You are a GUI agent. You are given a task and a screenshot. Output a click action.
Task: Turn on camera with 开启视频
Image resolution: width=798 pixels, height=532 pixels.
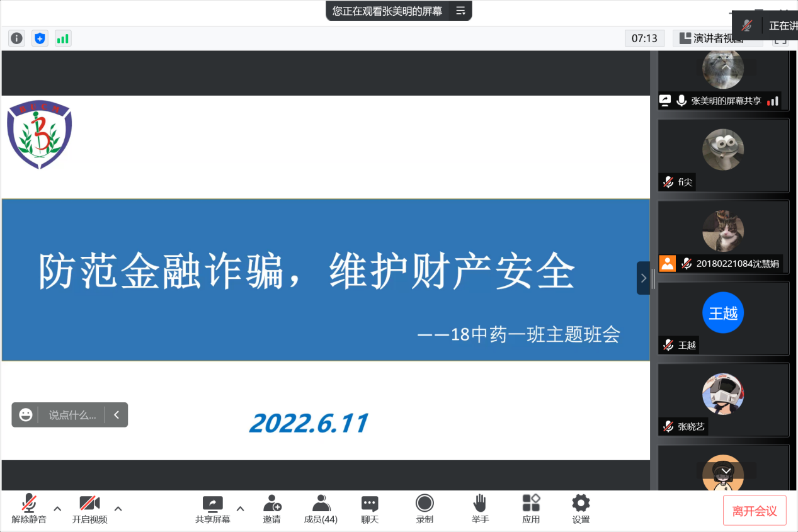point(89,509)
